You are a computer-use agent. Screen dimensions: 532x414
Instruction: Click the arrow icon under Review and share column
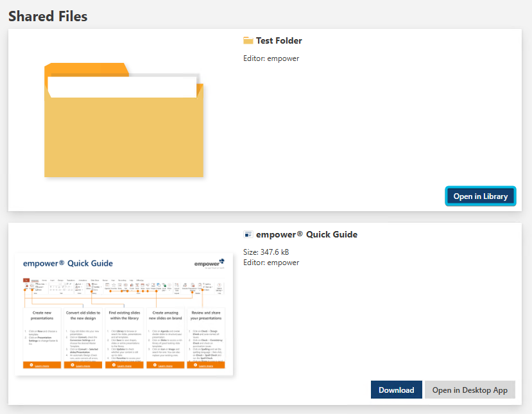(x=196, y=365)
